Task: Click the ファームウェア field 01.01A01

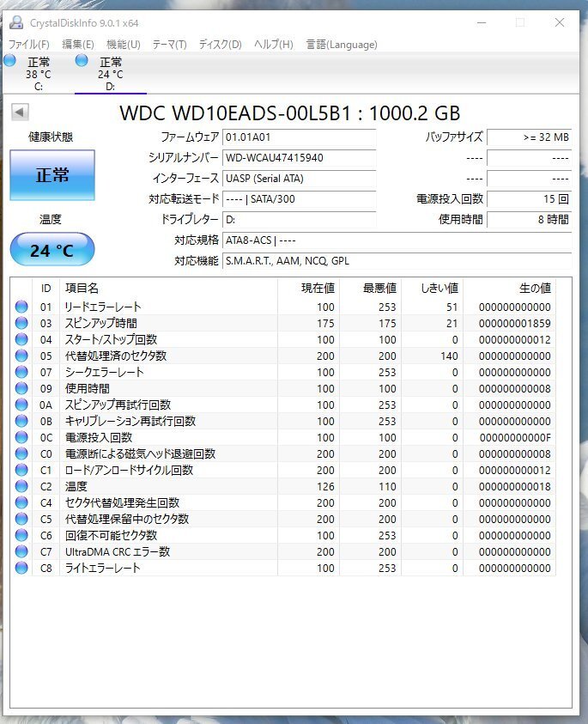Action: (299, 137)
